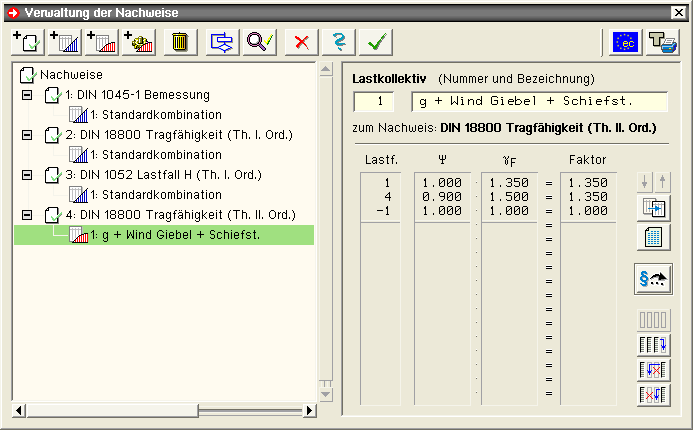Collapse the DIN 18800 Th. I. Ord. node
Viewport: 693px width, 430px height.
pos(27,134)
